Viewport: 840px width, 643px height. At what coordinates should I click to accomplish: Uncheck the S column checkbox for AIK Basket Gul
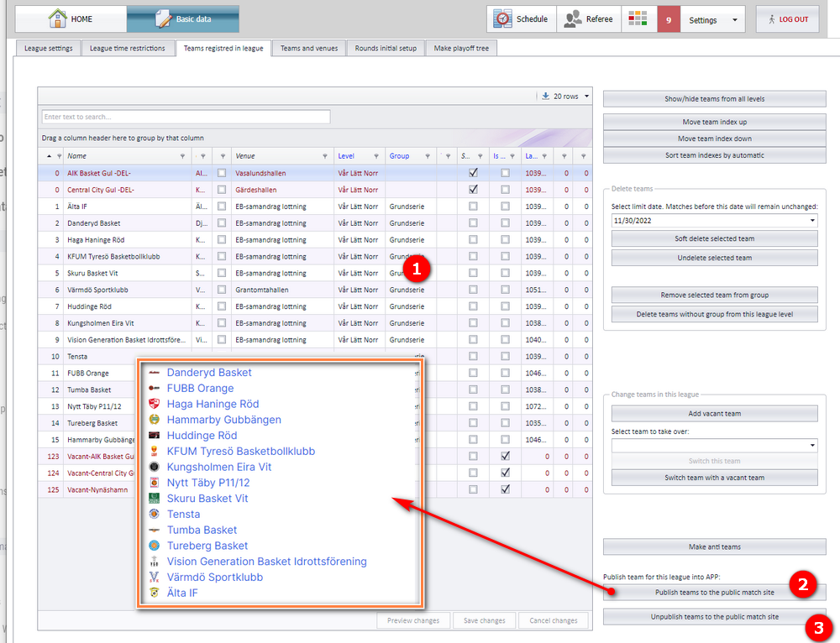click(473, 173)
